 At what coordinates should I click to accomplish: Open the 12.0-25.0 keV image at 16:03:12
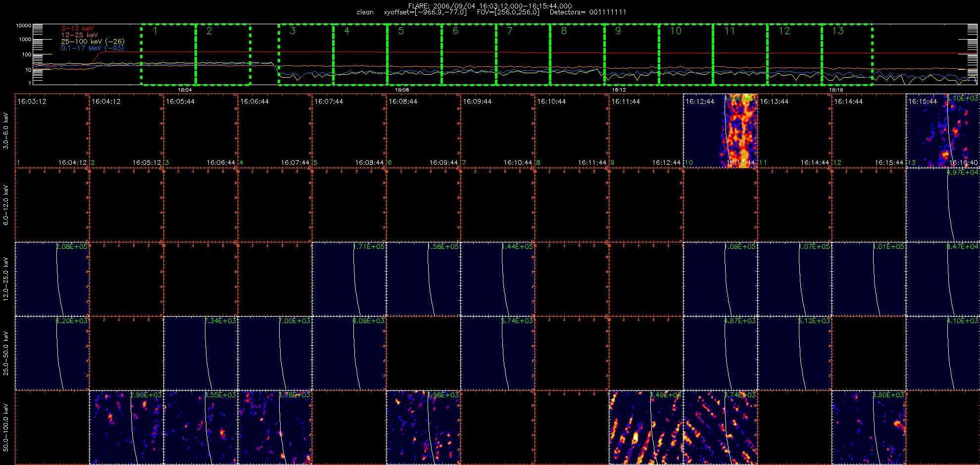coord(52,279)
